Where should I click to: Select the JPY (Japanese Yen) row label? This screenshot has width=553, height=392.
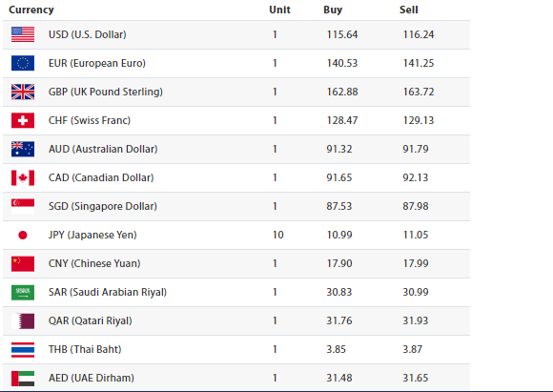[x=92, y=235]
